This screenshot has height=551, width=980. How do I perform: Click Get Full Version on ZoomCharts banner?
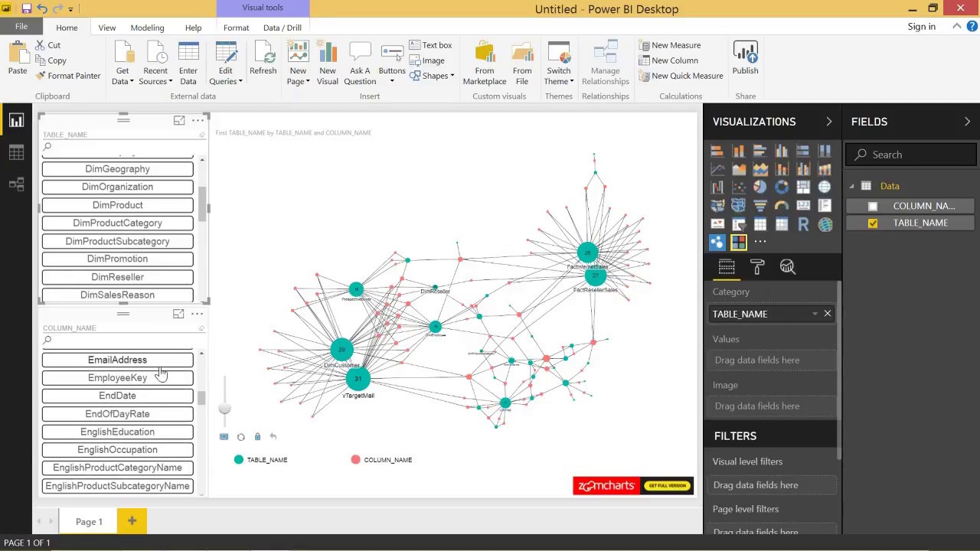pos(667,486)
